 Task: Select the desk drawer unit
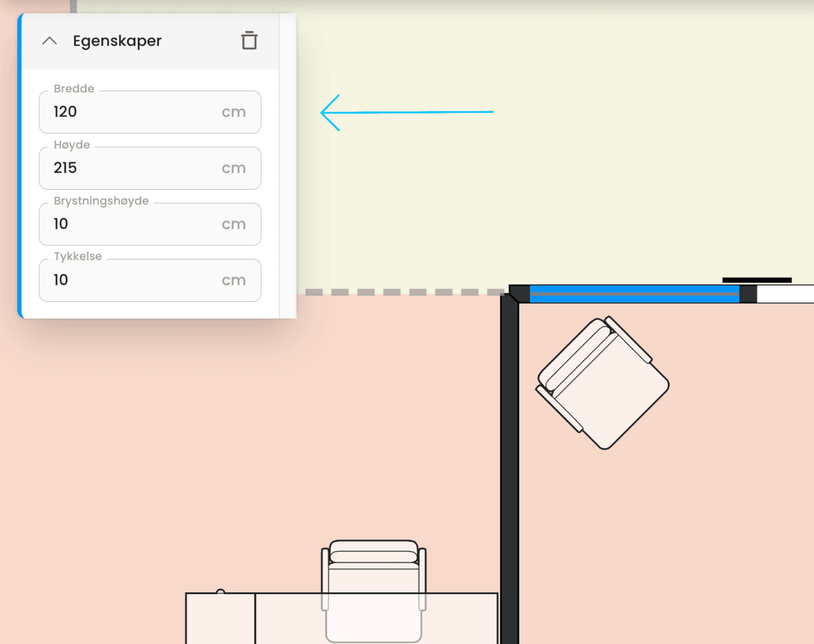(220, 619)
